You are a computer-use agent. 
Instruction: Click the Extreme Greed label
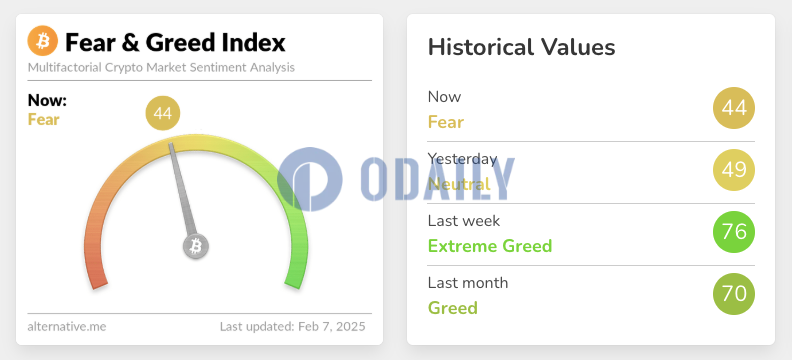coord(490,246)
